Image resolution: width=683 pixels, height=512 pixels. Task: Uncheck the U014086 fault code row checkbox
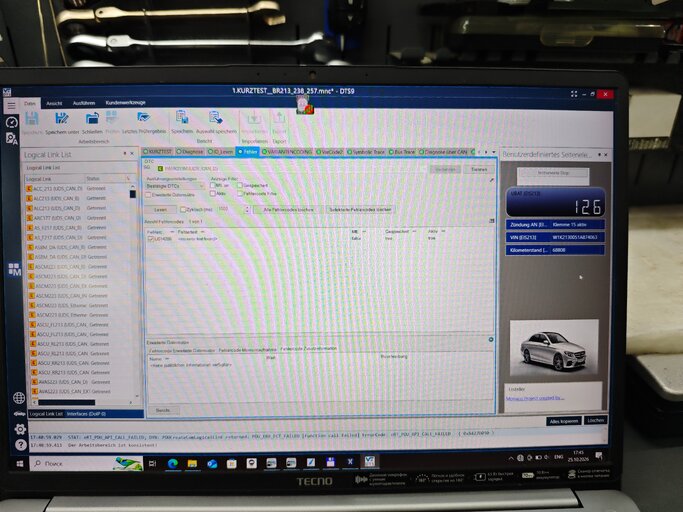pos(151,239)
